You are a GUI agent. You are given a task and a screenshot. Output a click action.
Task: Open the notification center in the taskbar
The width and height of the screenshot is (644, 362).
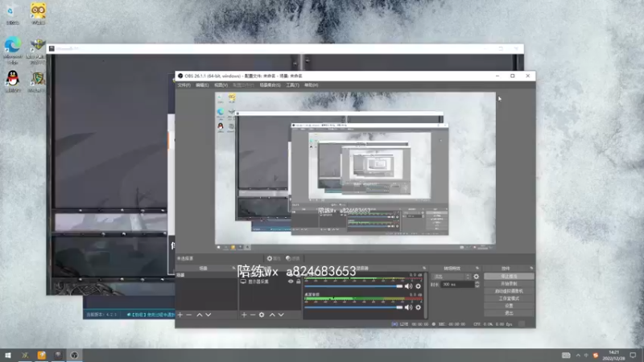pyautogui.click(x=633, y=356)
